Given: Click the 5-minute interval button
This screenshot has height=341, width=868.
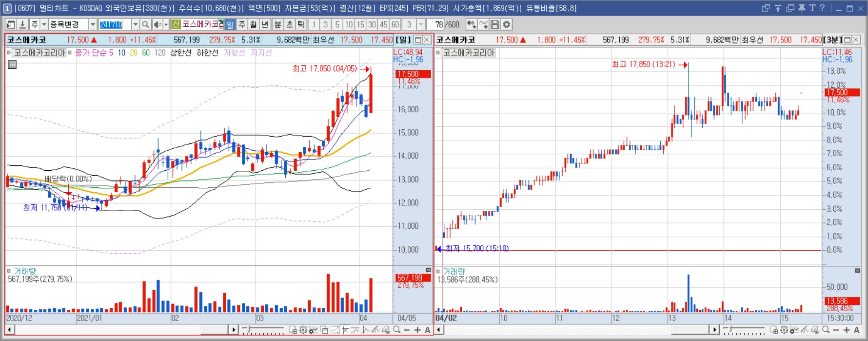Looking at the screenshot, I should (x=337, y=24).
